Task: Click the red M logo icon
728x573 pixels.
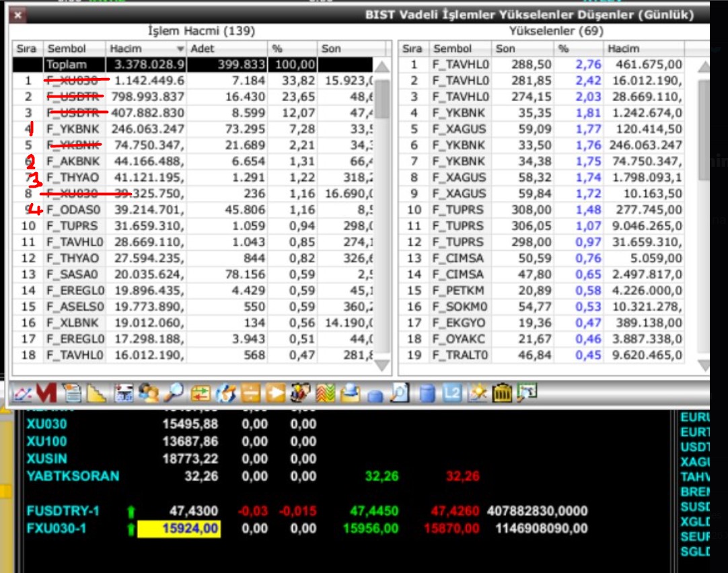Action: click(x=46, y=393)
